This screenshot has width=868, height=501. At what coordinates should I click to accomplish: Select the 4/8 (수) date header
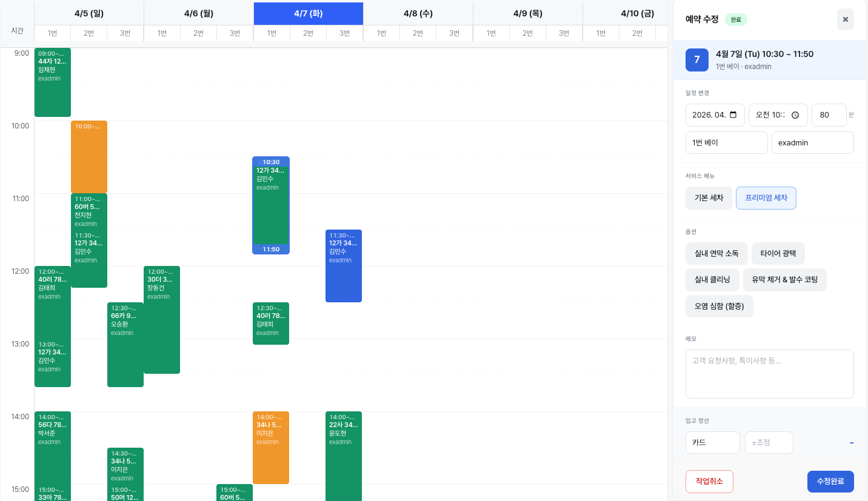point(418,13)
